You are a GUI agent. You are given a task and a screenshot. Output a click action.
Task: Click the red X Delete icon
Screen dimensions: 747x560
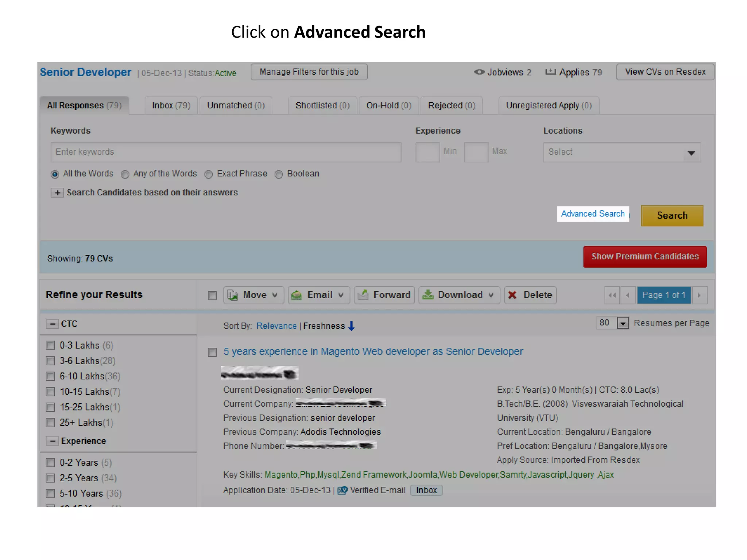pyautogui.click(x=512, y=295)
